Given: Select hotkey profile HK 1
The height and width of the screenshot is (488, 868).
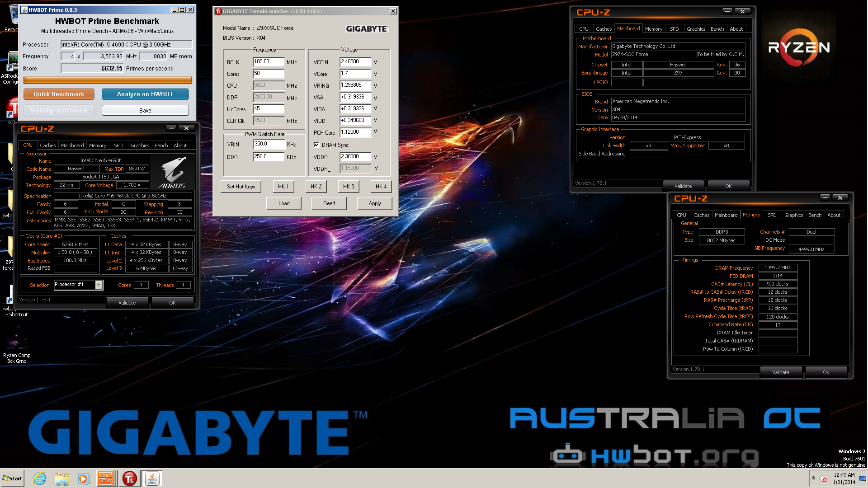Looking at the screenshot, I should pos(283,187).
